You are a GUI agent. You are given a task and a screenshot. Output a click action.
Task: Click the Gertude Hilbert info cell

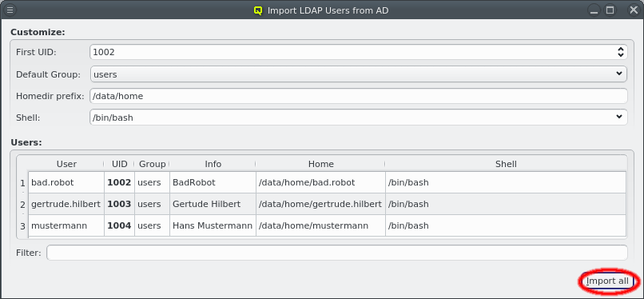[x=213, y=204]
